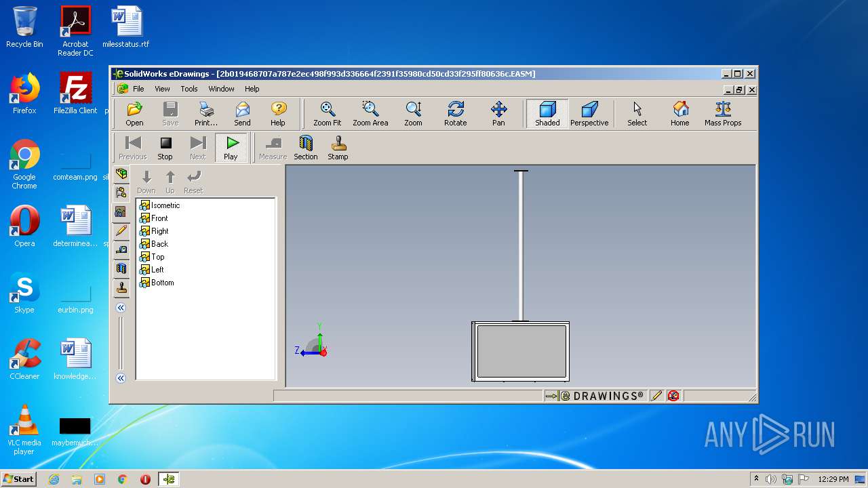Viewport: 868px width, 488px height.
Task: Select the Back view
Action: coord(154,244)
